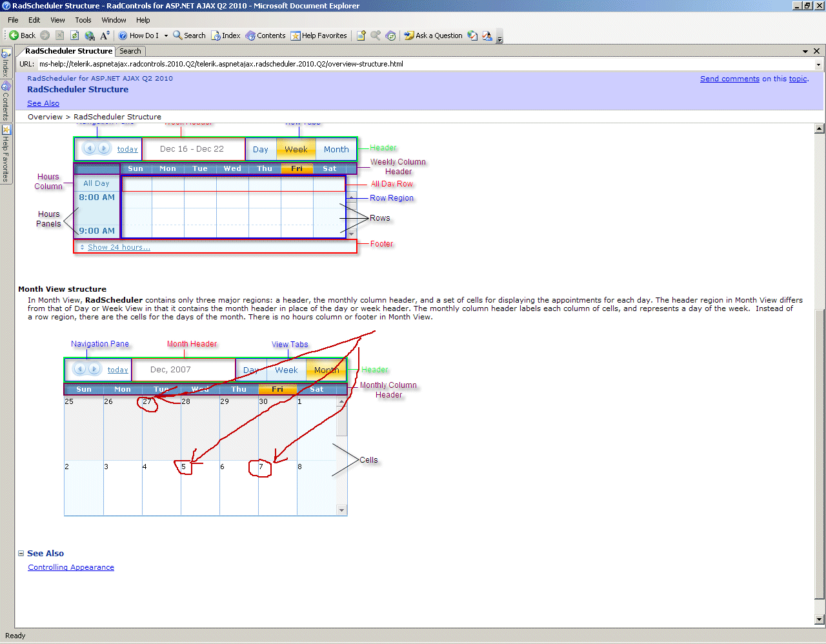Image resolution: width=826 pixels, height=644 pixels.
Task: Click the 'RadScheduler Structure' page title
Action: pyautogui.click(x=77, y=90)
